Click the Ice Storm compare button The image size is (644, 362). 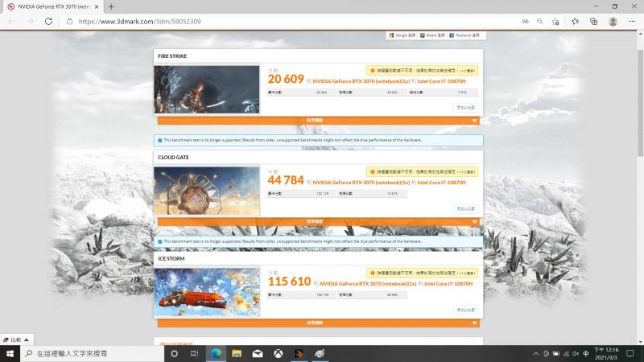(466, 310)
